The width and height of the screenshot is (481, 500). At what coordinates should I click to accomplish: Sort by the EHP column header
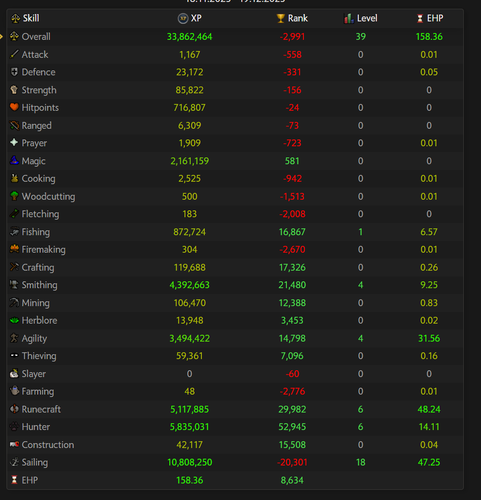435,18
